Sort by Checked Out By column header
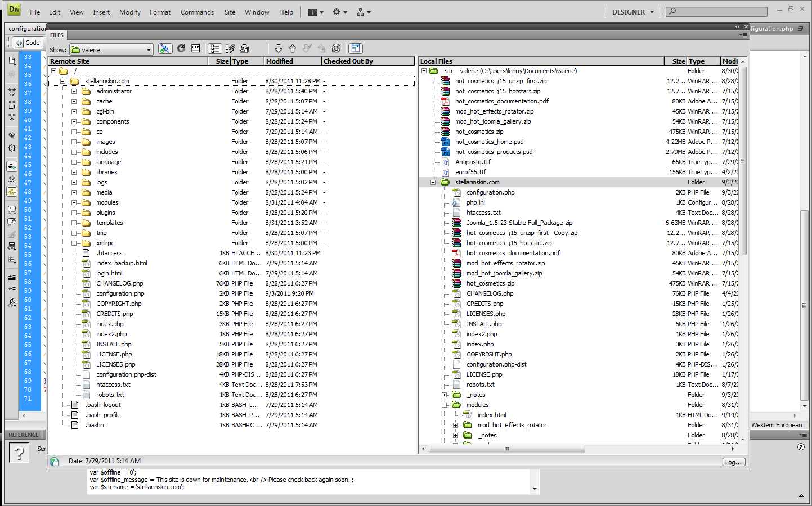The height and width of the screenshot is (506, 812). [367, 61]
